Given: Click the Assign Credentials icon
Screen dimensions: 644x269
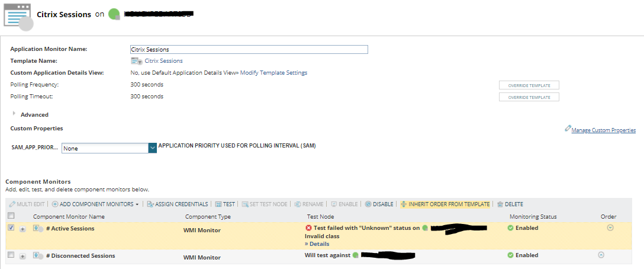Looking at the screenshot, I should [x=150, y=204].
